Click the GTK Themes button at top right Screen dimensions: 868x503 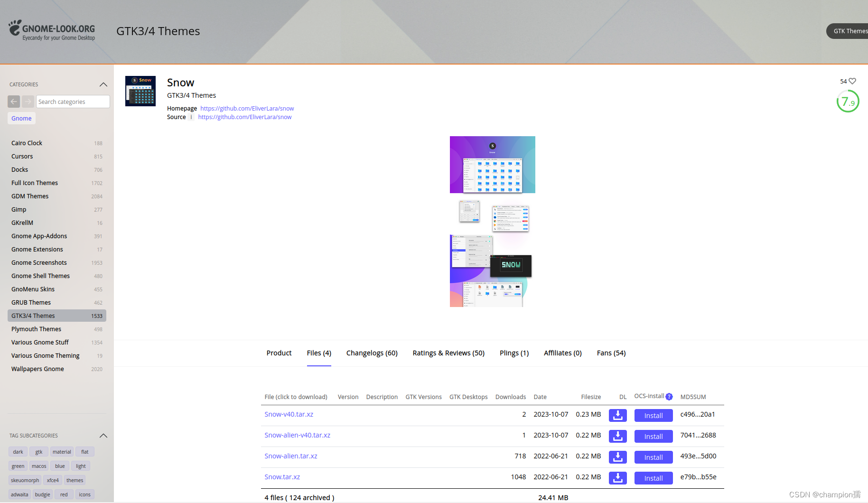[848, 31]
